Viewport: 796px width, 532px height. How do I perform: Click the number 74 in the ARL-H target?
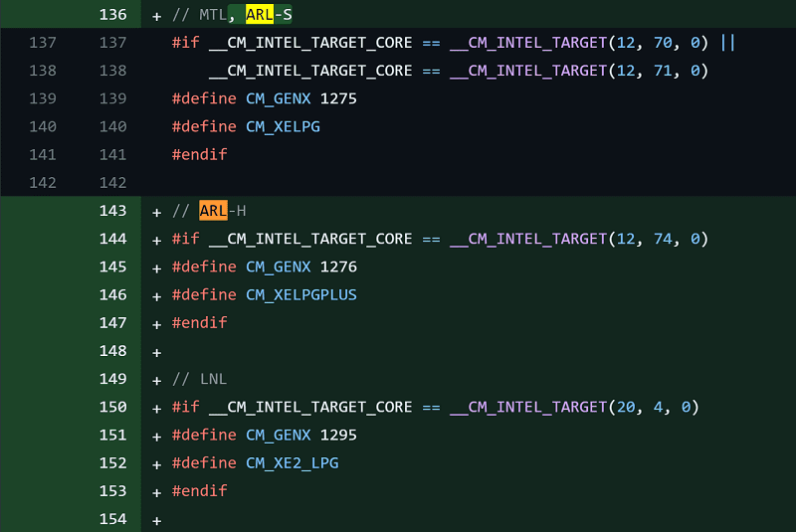point(663,239)
